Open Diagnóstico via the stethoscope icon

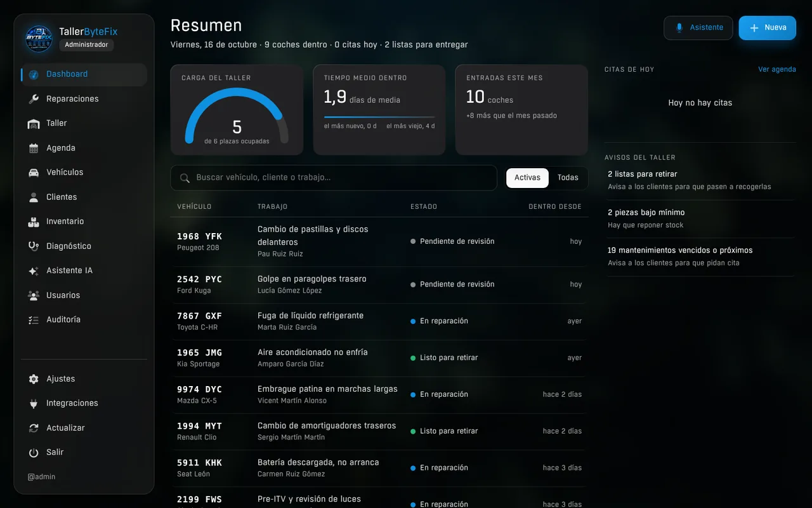pyautogui.click(x=34, y=246)
